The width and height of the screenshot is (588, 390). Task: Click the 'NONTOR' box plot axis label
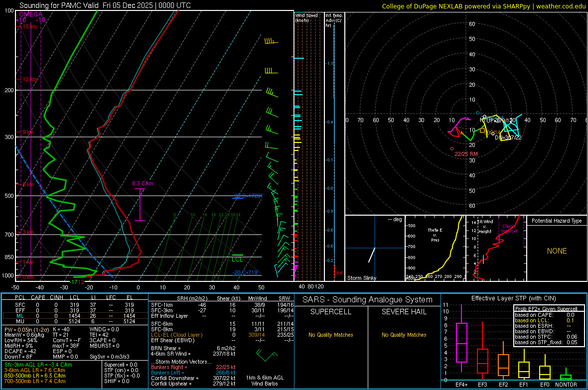click(566, 385)
